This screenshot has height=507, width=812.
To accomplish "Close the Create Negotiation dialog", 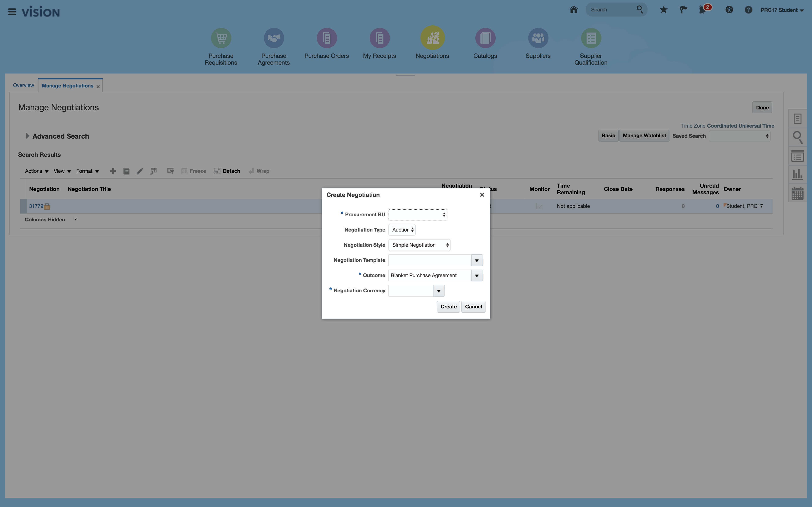I will pyautogui.click(x=482, y=195).
